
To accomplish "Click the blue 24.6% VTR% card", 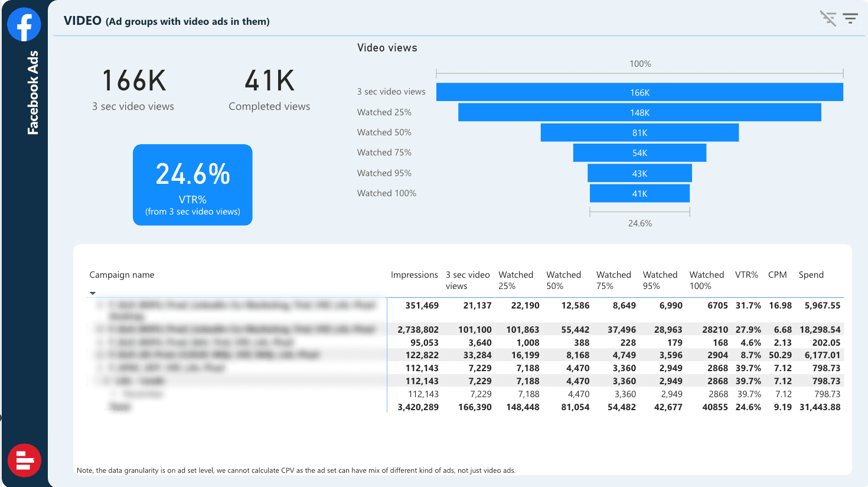I will tap(192, 185).
